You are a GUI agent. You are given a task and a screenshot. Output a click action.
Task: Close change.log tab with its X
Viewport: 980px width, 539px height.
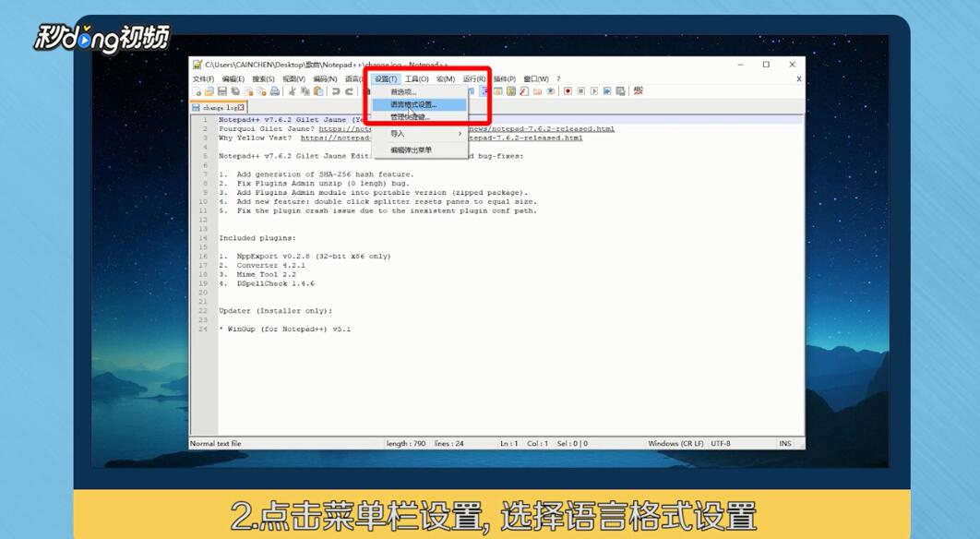pyautogui.click(x=241, y=108)
